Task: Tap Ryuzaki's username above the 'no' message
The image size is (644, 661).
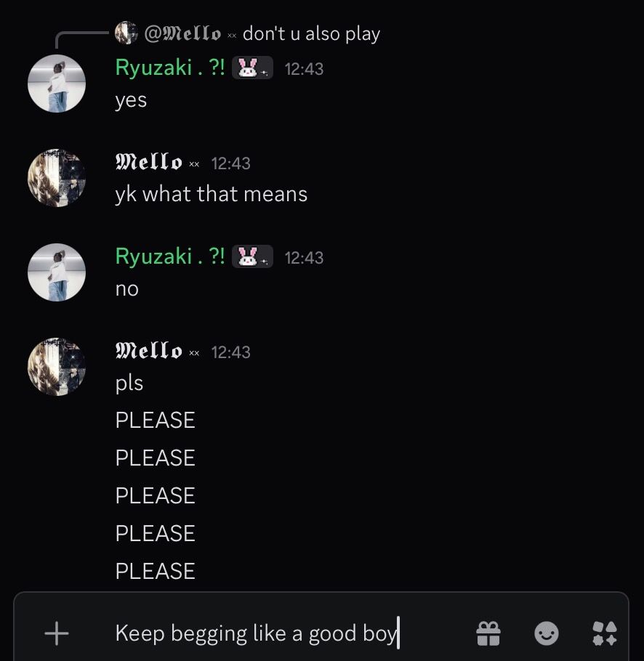Action: point(170,257)
